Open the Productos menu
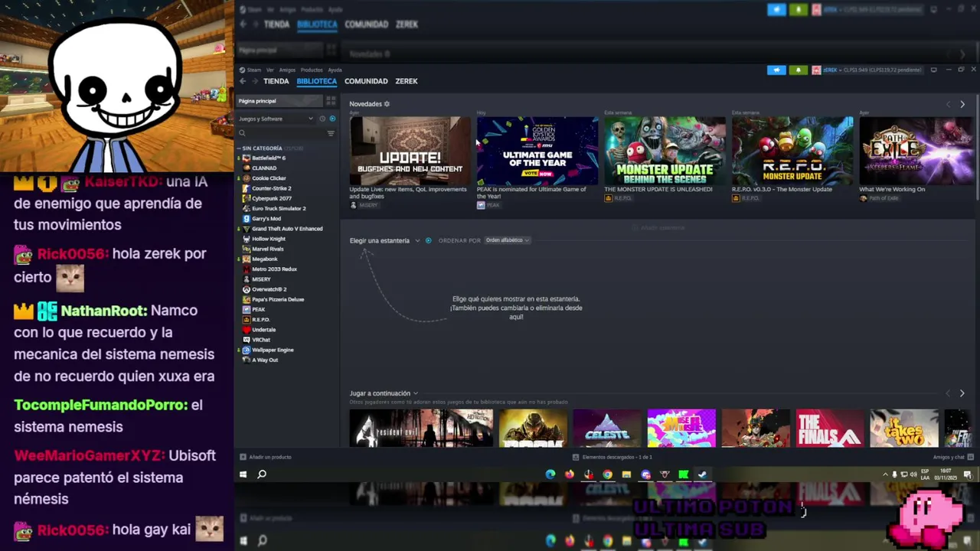 click(x=311, y=70)
